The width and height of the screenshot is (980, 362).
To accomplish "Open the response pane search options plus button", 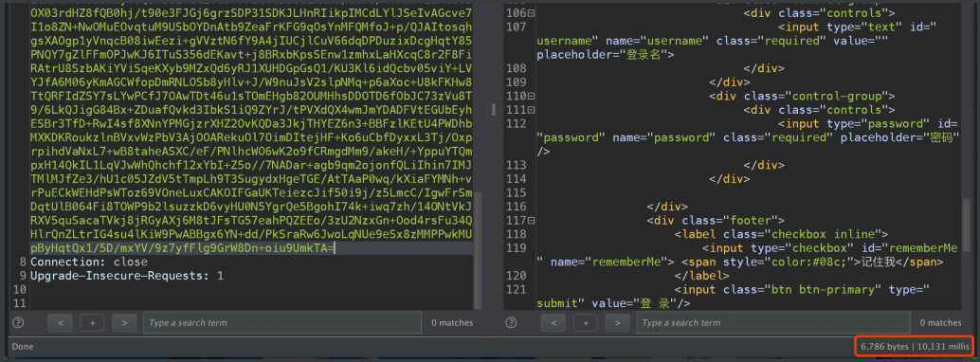I will point(585,322).
